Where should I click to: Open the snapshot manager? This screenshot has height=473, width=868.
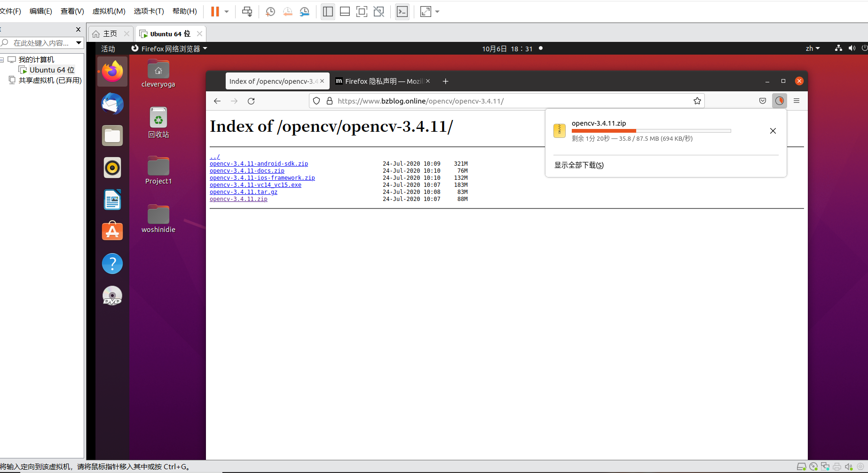click(305, 11)
